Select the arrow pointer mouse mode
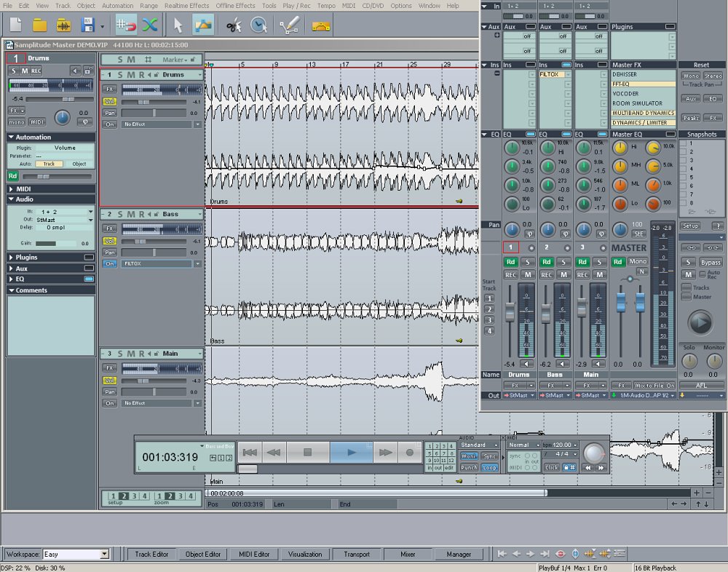Image resolution: width=728 pixels, height=572 pixels. click(x=178, y=25)
